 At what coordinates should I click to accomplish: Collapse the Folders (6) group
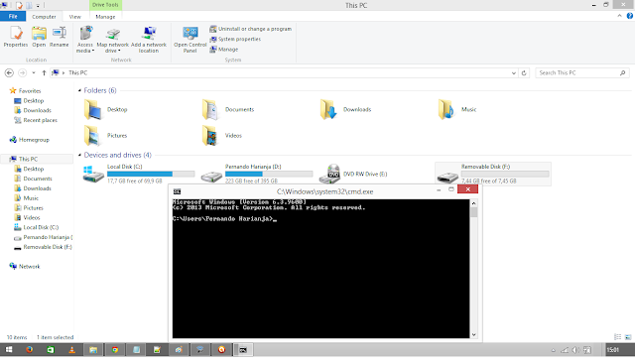coord(79,90)
